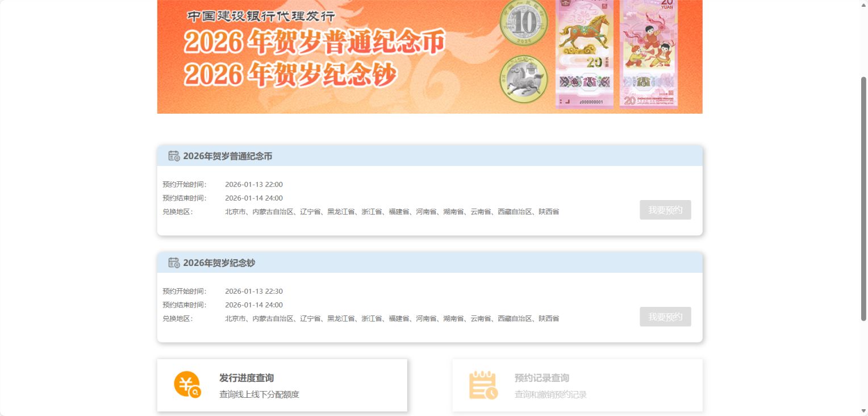Viewport: 868px width, 416px height.
Task: Click the scrollbar down arrow
Action: click(864, 411)
